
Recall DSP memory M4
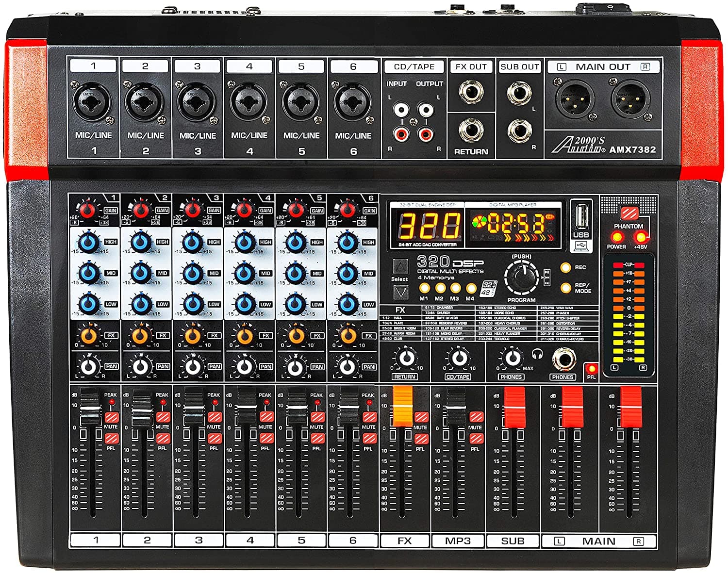click(x=470, y=288)
